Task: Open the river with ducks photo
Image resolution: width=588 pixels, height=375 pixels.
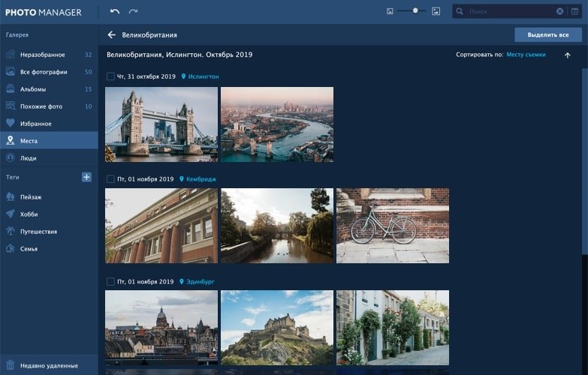Action: click(x=277, y=226)
